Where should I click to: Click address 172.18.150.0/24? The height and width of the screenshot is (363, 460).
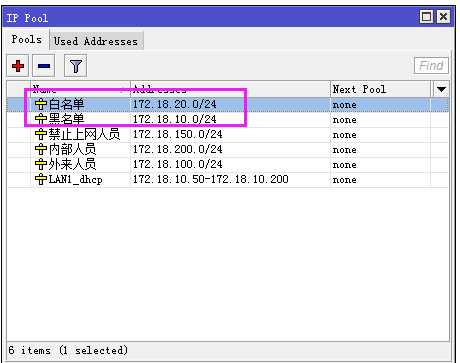coord(178,134)
